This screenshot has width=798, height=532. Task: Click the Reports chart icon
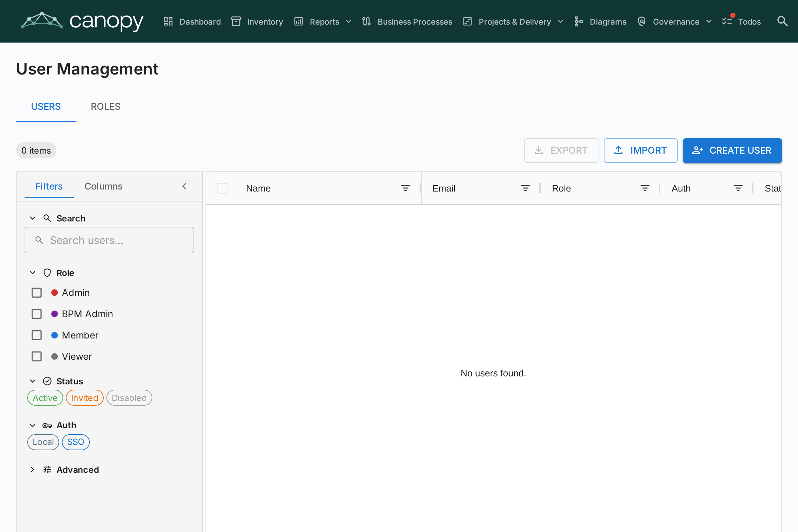[299, 21]
